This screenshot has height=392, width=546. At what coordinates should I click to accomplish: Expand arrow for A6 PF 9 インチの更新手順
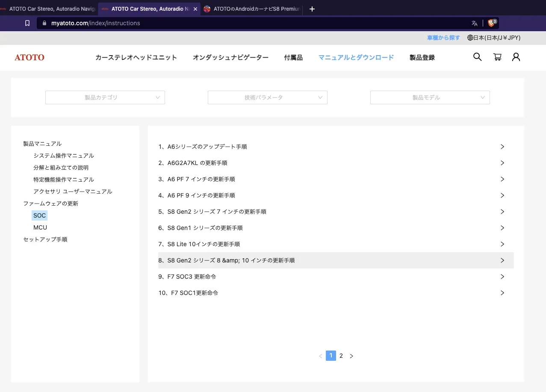(x=502, y=195)
